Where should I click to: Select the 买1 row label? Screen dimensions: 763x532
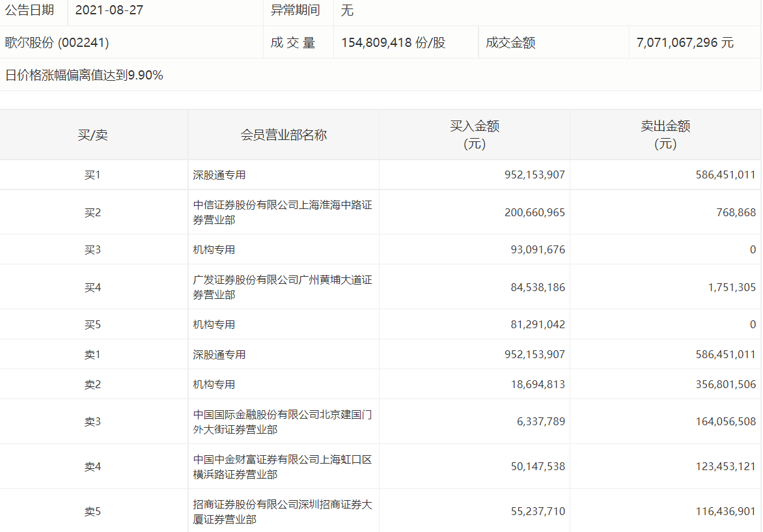click(x=92, y=175)
